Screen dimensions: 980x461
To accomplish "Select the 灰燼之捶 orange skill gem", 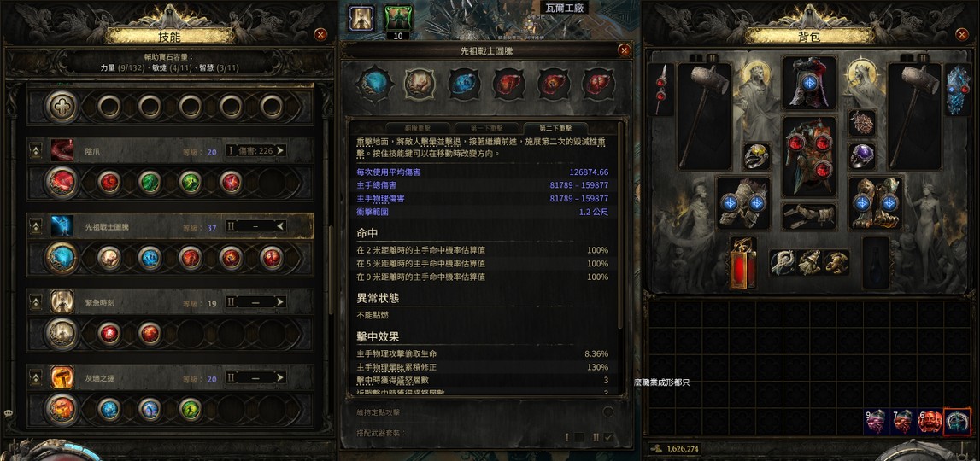I will (x=62, y=409).
